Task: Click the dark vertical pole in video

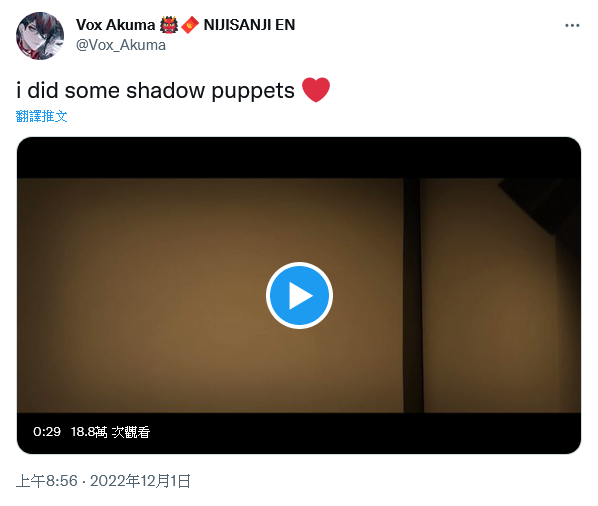Action: pyautogui.click(x=413, y=296)
